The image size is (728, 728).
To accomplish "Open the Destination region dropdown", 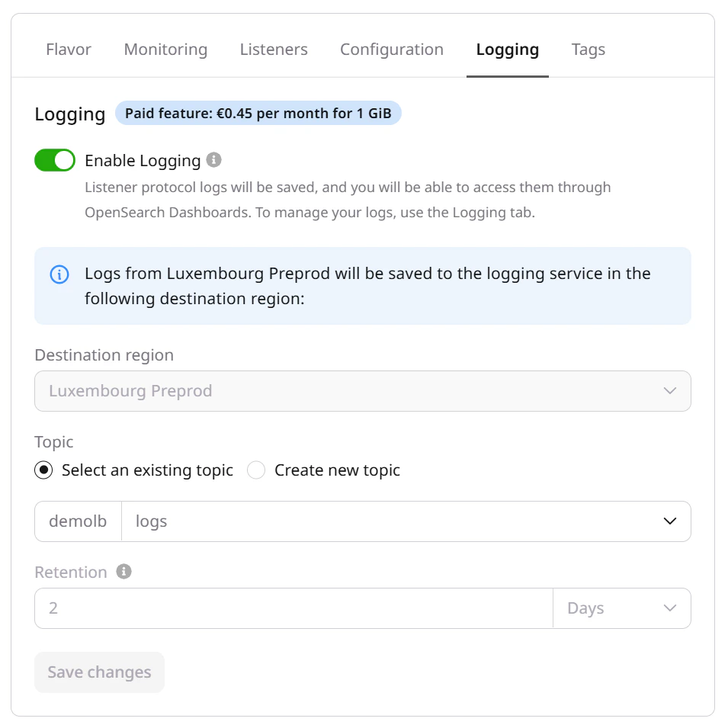I will 669,390.
